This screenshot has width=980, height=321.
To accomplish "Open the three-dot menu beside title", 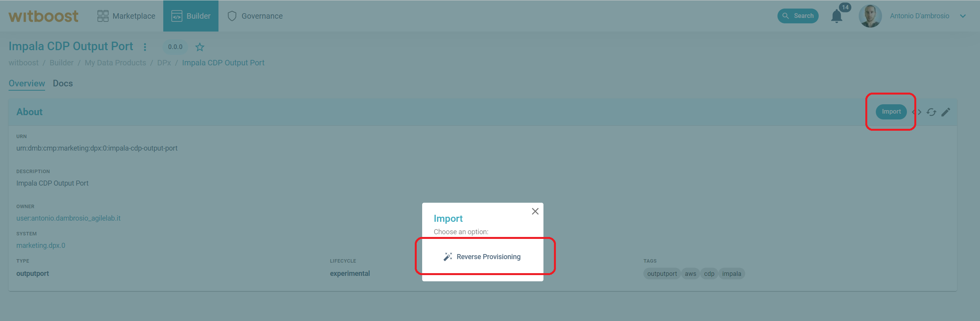I will pyautogui.click(x=145, y=47).
